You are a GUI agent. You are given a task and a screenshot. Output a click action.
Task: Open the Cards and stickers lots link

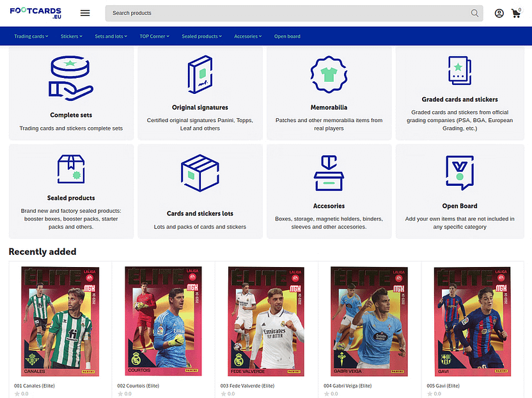click(x=199, y=213)
